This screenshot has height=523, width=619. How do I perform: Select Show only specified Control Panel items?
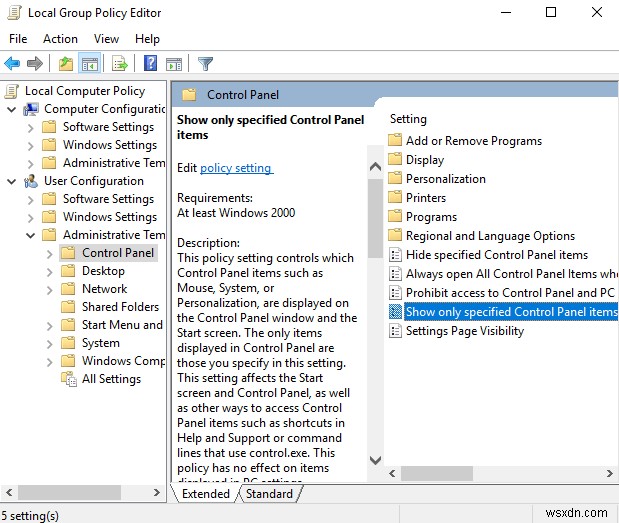click(x=511, y=311)
